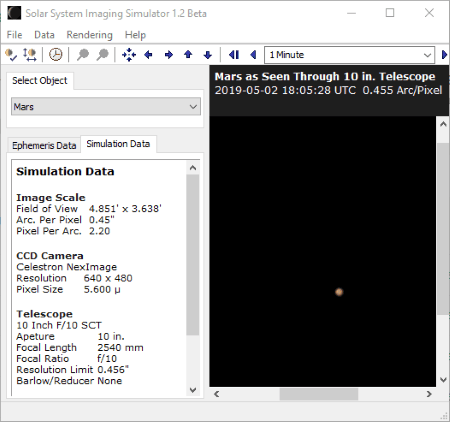
Task: Open the 1 Minute time step dropdown
Action: click(349, 55)
